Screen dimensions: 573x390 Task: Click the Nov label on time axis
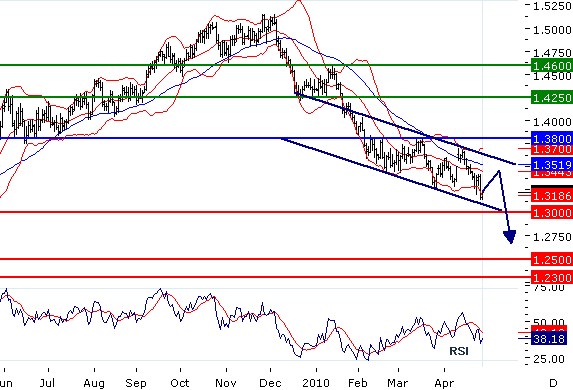226,383
